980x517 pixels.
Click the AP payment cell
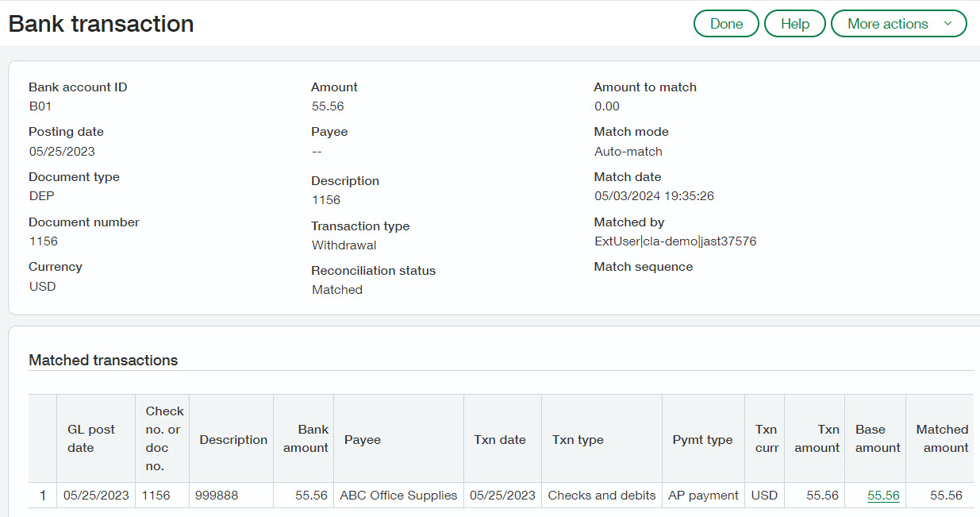pos(703,496)
